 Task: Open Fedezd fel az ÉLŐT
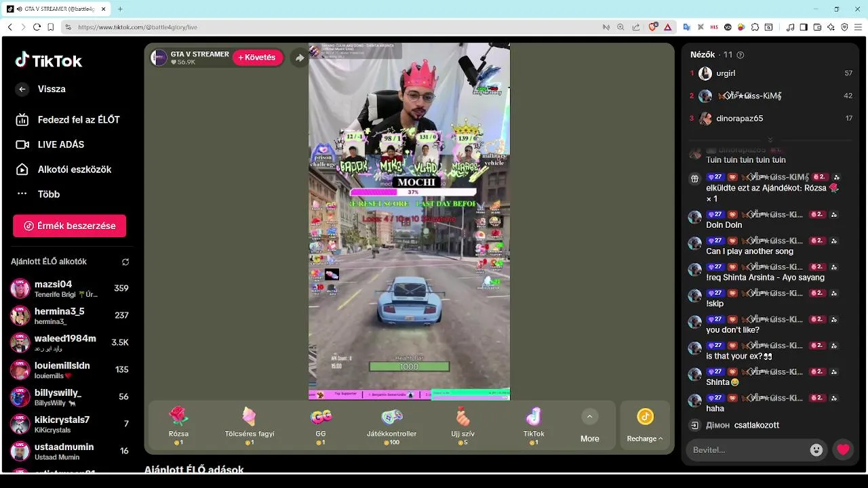tap(68, 120)
